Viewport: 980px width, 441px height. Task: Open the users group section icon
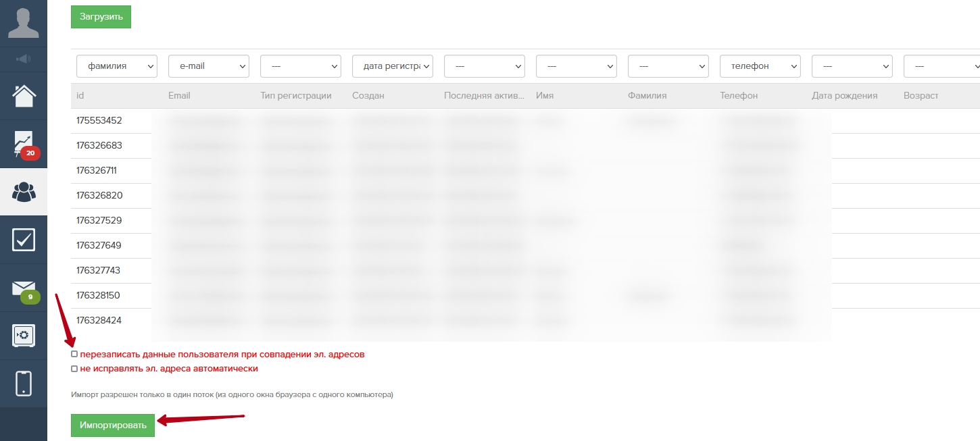click(24, 192)
